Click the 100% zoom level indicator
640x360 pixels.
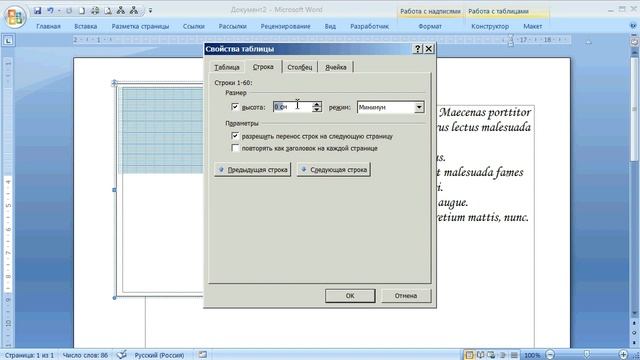coord(532,355)
